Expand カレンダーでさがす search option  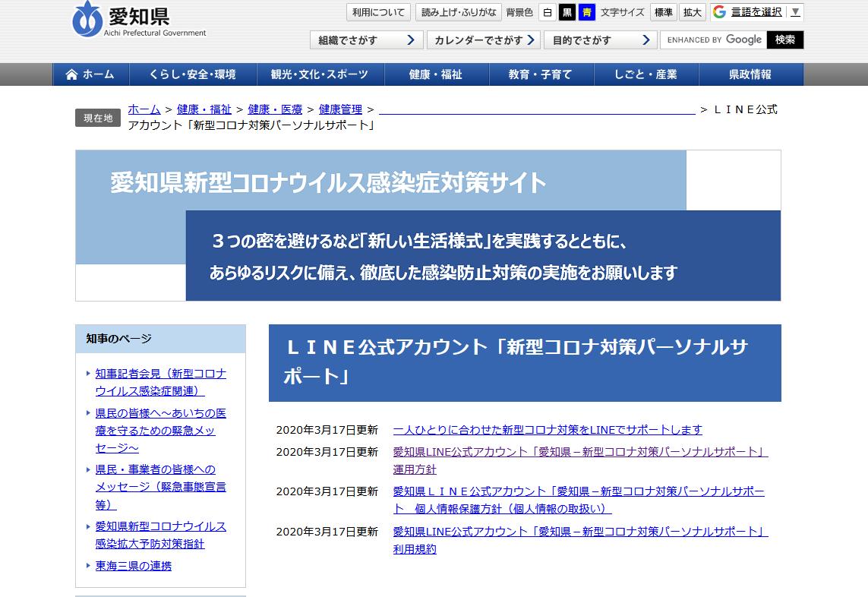(x=483, y=40)
